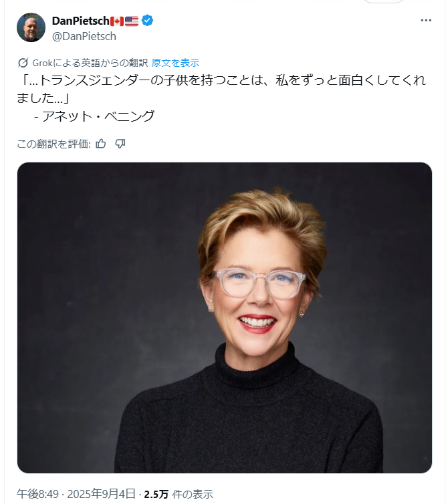Show the original text via 原文を表示
Image resolution: width=446 pixels, height=504 pixels.
point(175,63)
